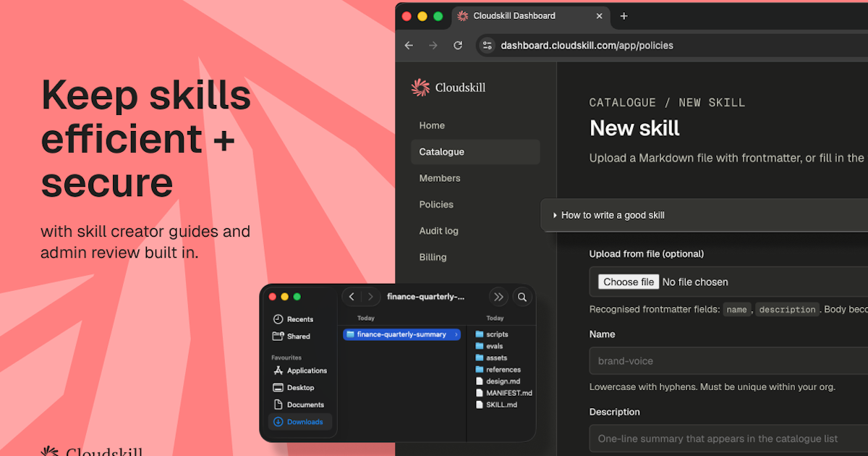This screenshot has height=456, width=868.
Task: Click the New skill page heading
Action: pos(634,128)
